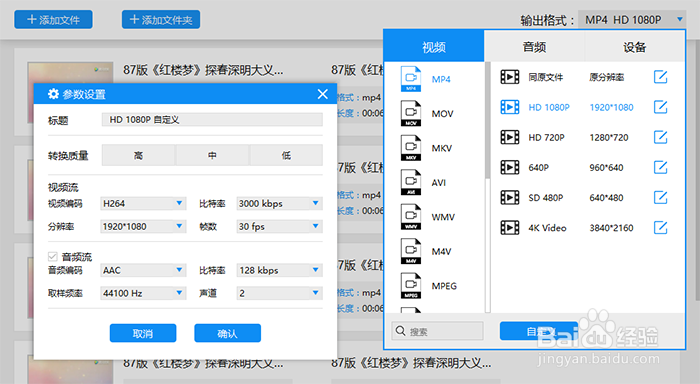The width and height of the screenshot is (700, 384).
Task: Edit the 同原文件 preset parameters
Action: click(x=660, y=77)
